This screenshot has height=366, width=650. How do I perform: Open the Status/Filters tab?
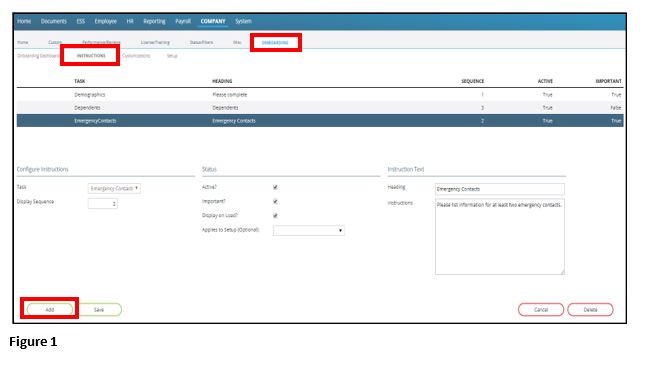(x=201, y=42)
